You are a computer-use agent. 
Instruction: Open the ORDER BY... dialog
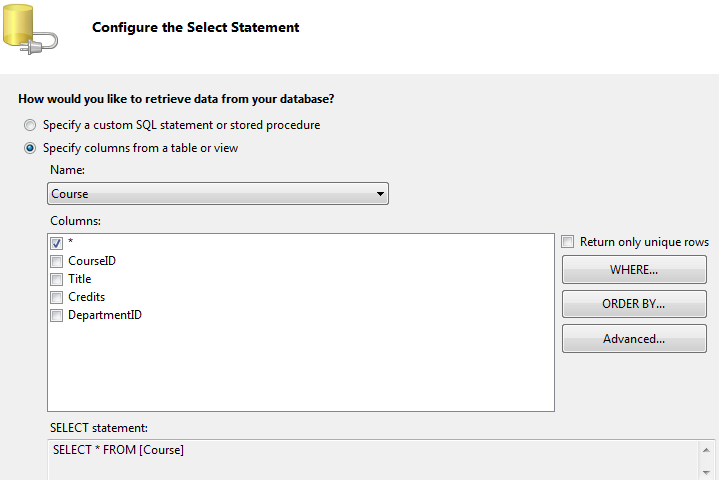pos(634,304)
